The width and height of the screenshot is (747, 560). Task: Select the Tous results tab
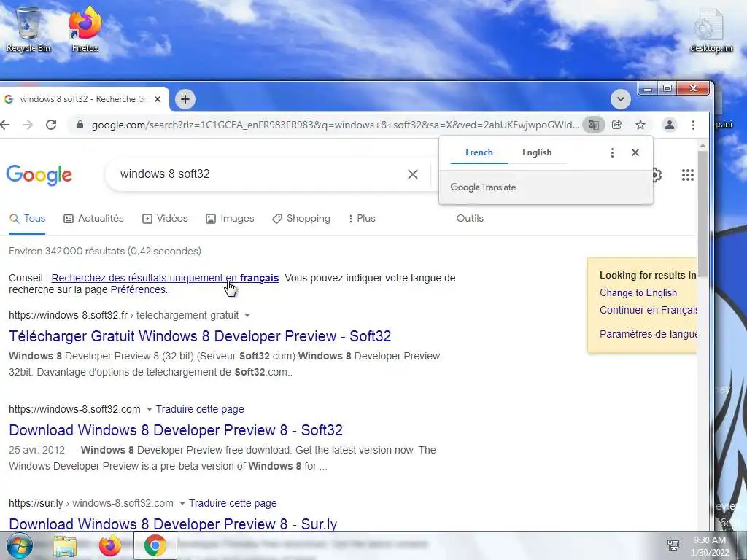tap(27, 219)
